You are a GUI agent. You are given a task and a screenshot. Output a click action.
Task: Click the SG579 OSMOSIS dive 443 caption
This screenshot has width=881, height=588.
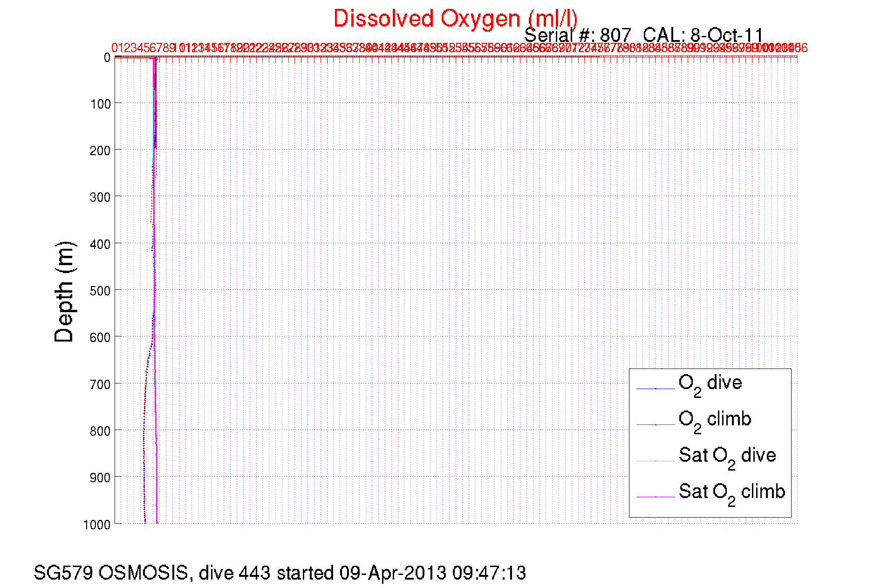point(280,573)
